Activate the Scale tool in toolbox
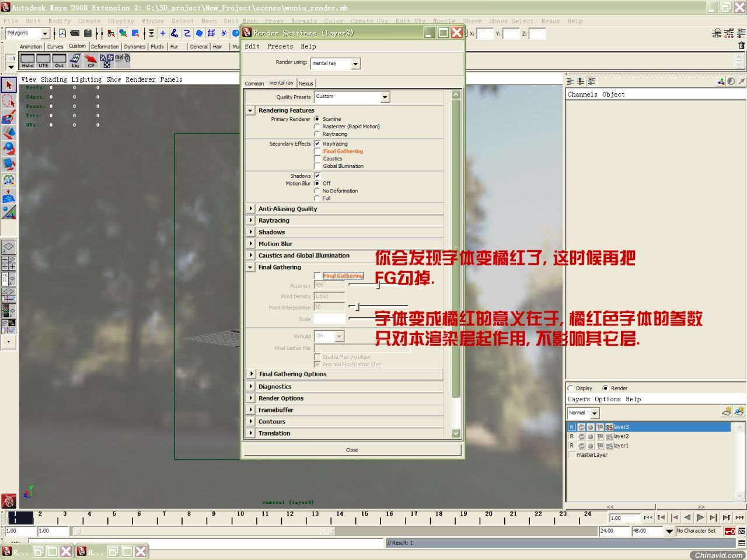The width and height of the screenshot is (747, 560). point(8,164)
